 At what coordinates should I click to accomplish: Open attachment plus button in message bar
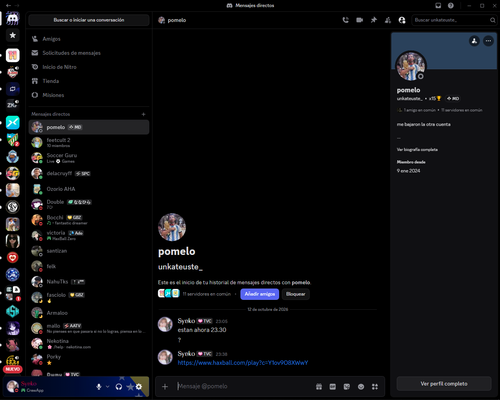click(165, 386)
